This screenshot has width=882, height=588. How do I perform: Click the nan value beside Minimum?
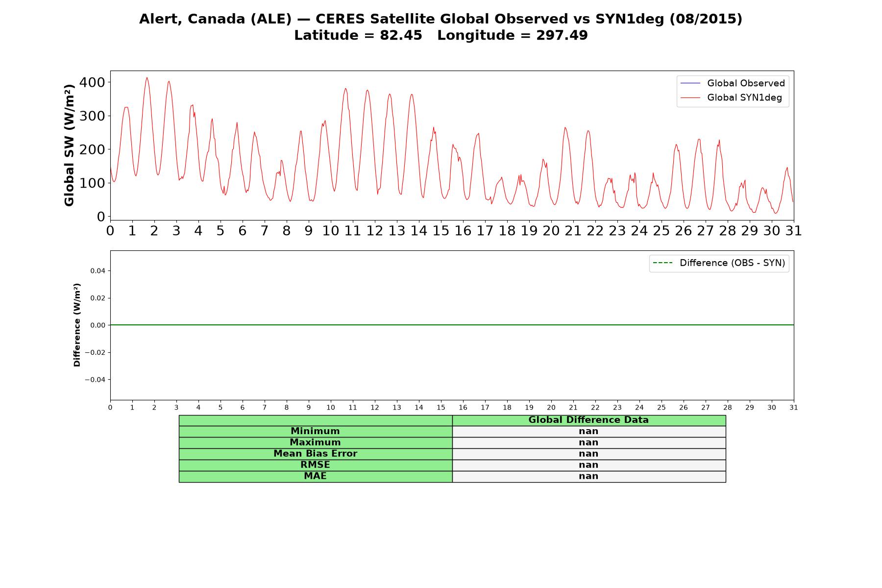[x=588, y=431]
